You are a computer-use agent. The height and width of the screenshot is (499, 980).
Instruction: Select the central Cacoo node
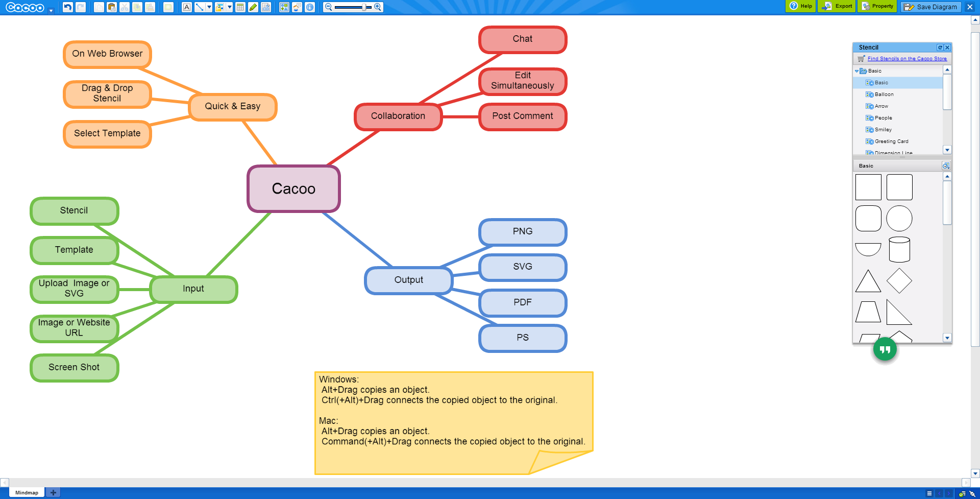(x=293, y=189)
